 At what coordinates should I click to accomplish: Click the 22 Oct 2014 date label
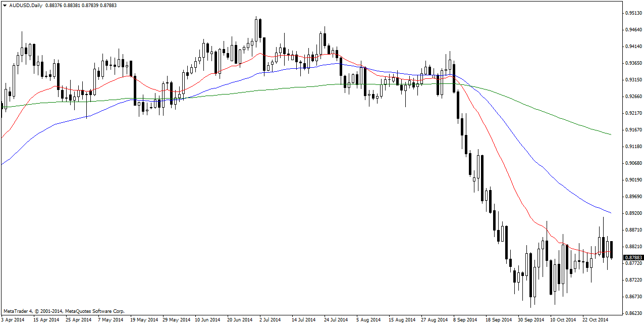tap(596, 320)
